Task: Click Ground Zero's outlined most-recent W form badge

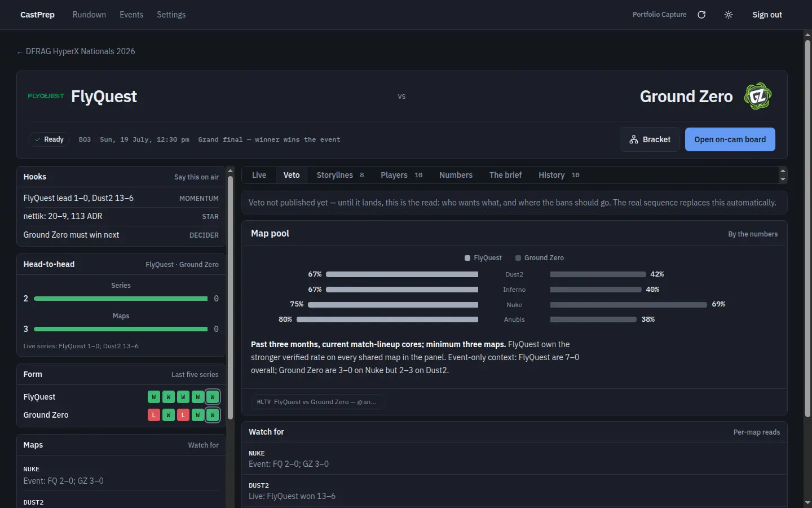Action: [213, 415]
